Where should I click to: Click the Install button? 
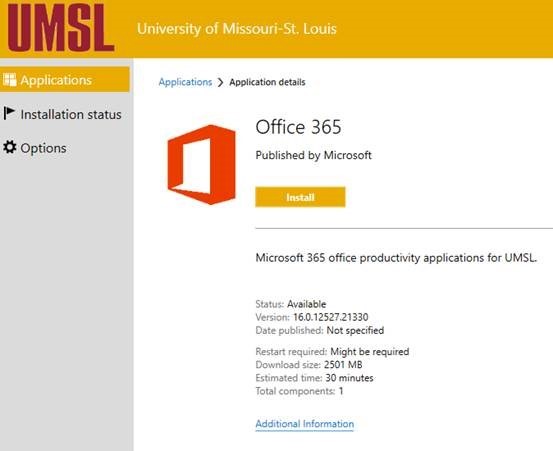300,197
